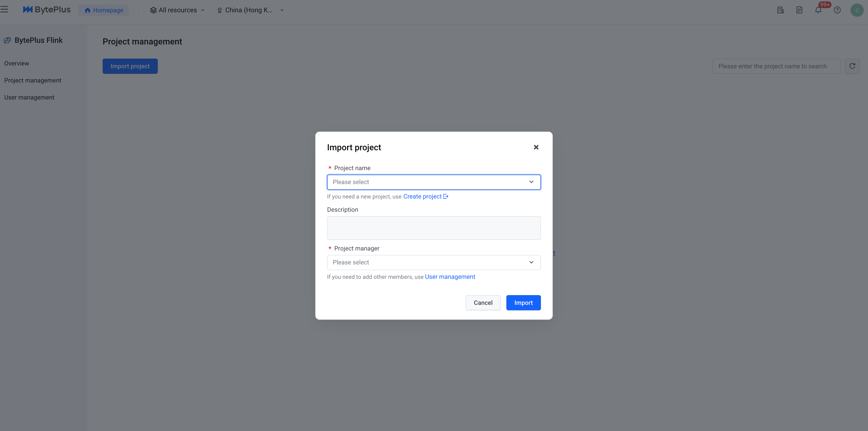This screenshot has height=431, width=868.
Task: Close the Import project dialog
Action: 536,147
